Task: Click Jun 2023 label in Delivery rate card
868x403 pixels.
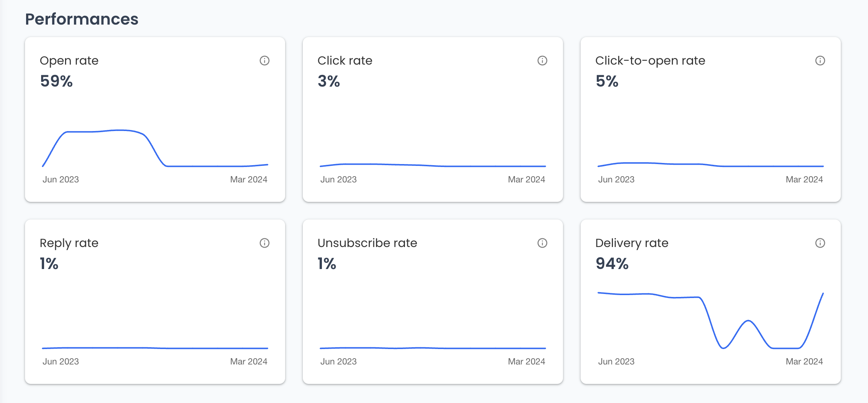Action: [x=616, y=362]
